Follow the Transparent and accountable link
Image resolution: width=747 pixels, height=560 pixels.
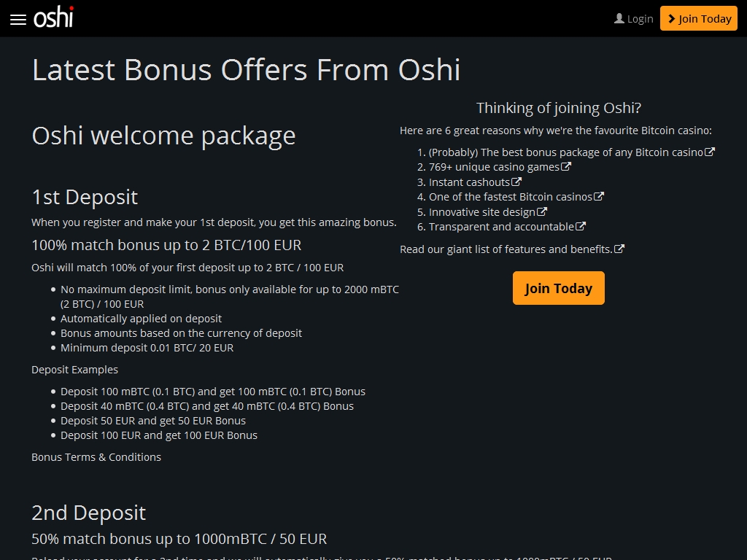click(x=501, y=227)
